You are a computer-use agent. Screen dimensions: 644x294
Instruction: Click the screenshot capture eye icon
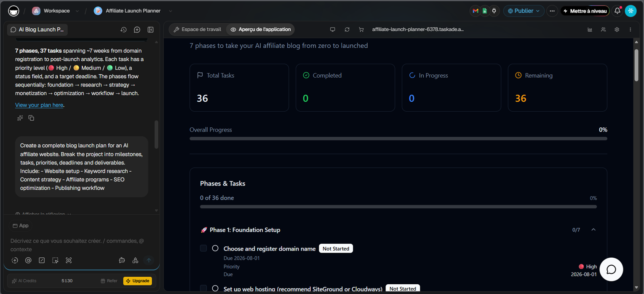pos(69,260)
